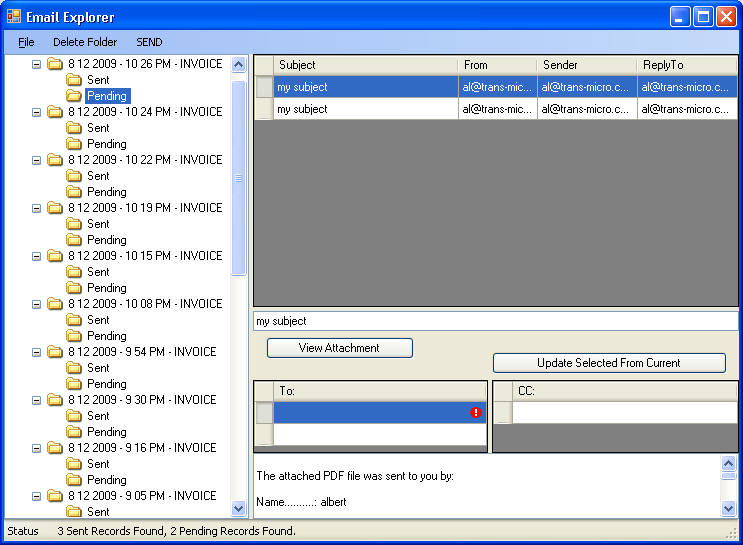Screen dimensions: 743x545
Task: Click folder tree scrollbar down arrow
Action: click(x=238, y=509)
